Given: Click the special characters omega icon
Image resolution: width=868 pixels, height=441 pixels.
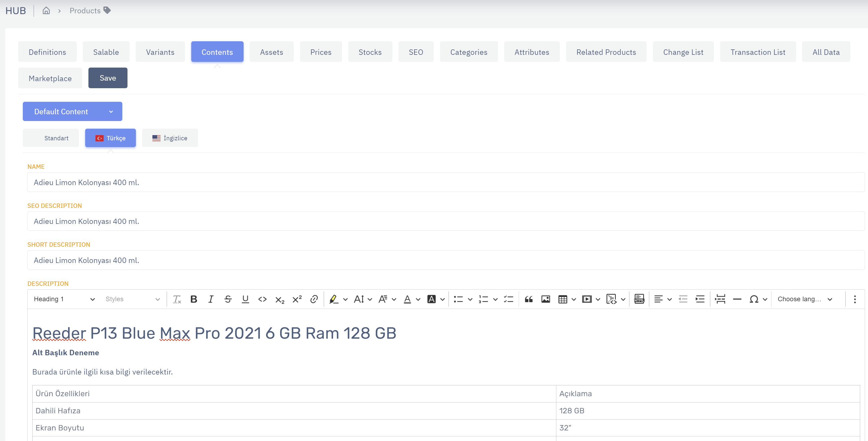Looking at the screenshot, I should [754, 299].
